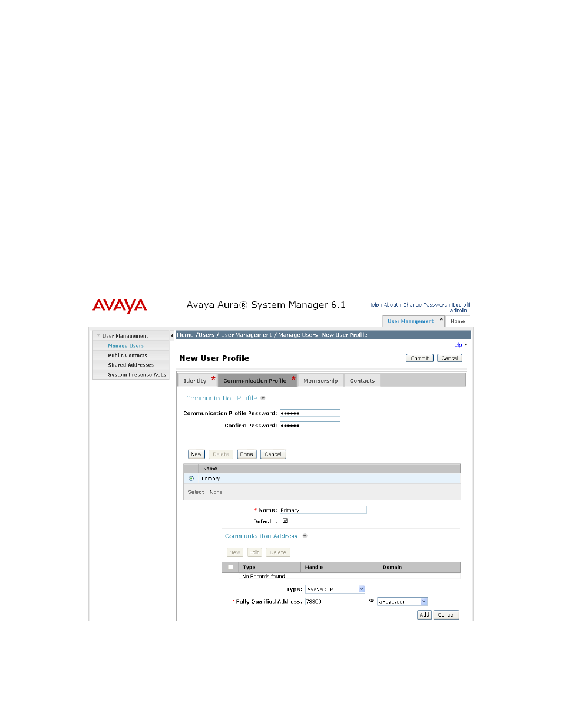Viewport: 562px width, 728px height.
Task: Click the Name field containing Primary
Action: click(x=323, y=510)
